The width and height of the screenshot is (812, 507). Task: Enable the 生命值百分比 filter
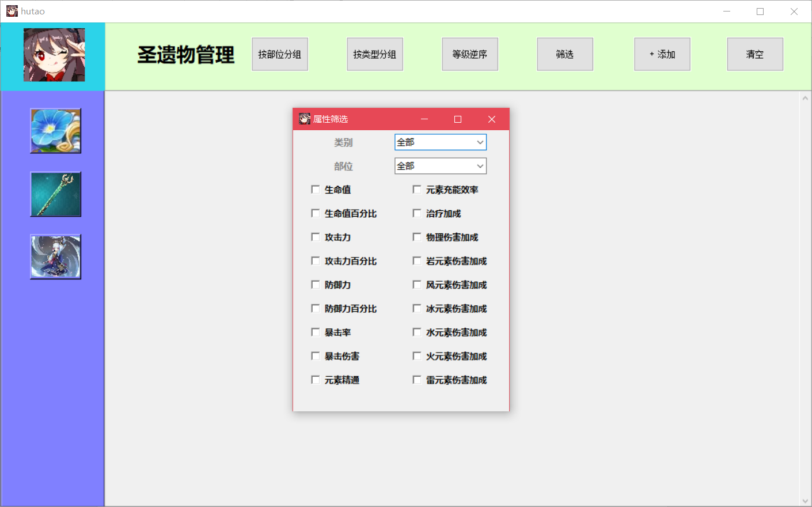click(315, 213)
